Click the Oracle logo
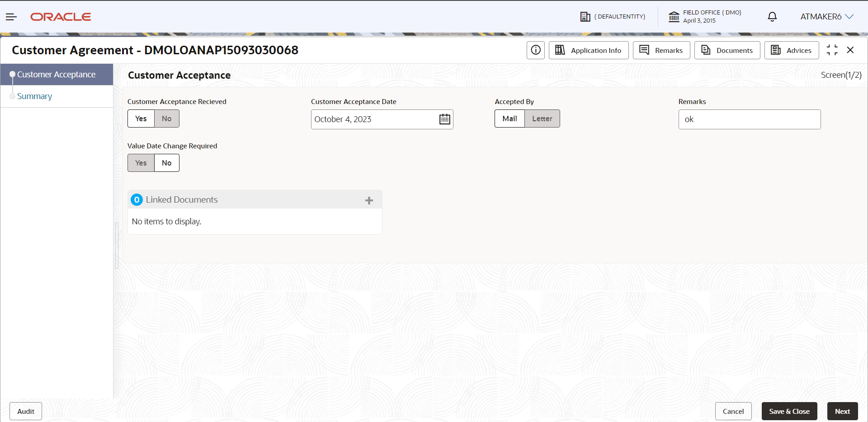 (61, 17)
